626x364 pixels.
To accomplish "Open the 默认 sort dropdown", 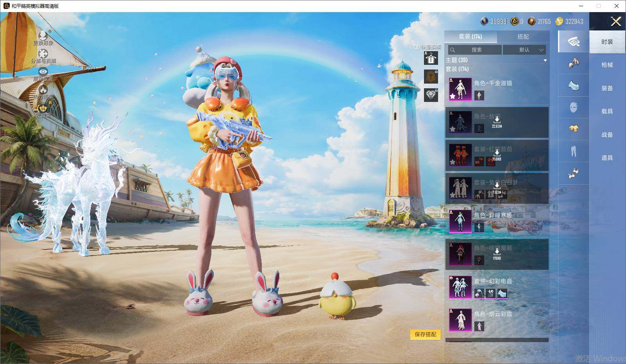I will coord(524,50).
